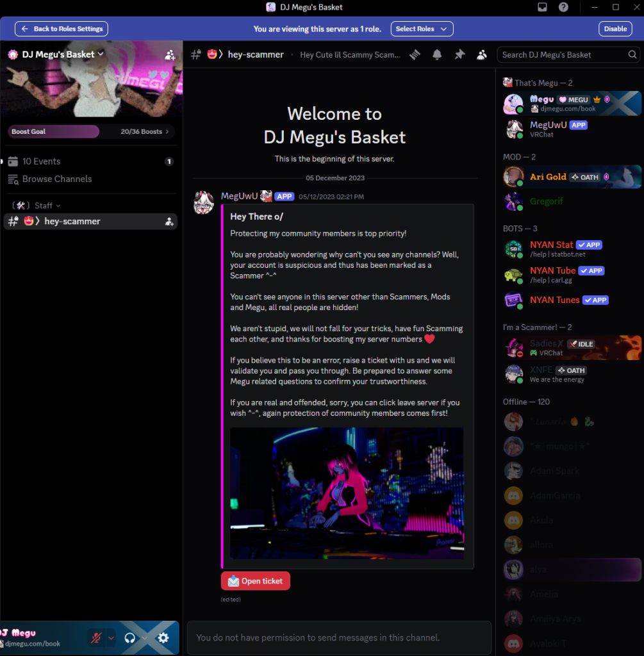Open offline member Amelia
This screenshot has width=644, height=656.
click(572, 594)
